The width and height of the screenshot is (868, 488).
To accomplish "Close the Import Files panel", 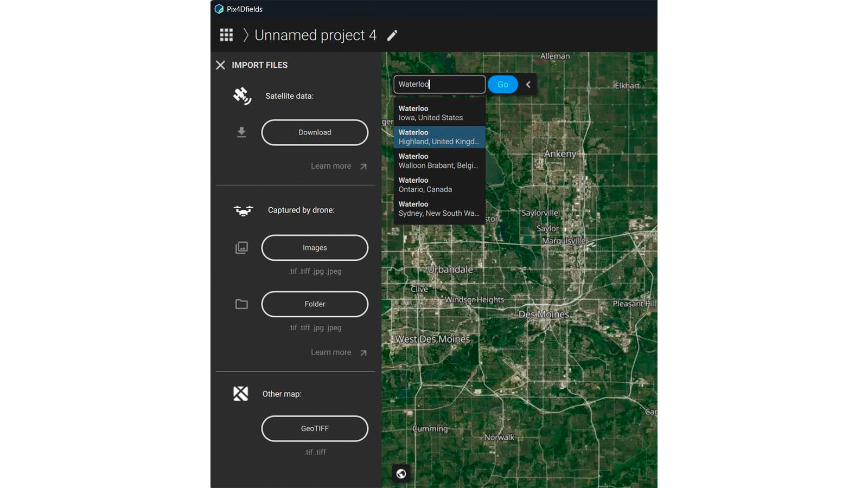I will click(220, 65).
